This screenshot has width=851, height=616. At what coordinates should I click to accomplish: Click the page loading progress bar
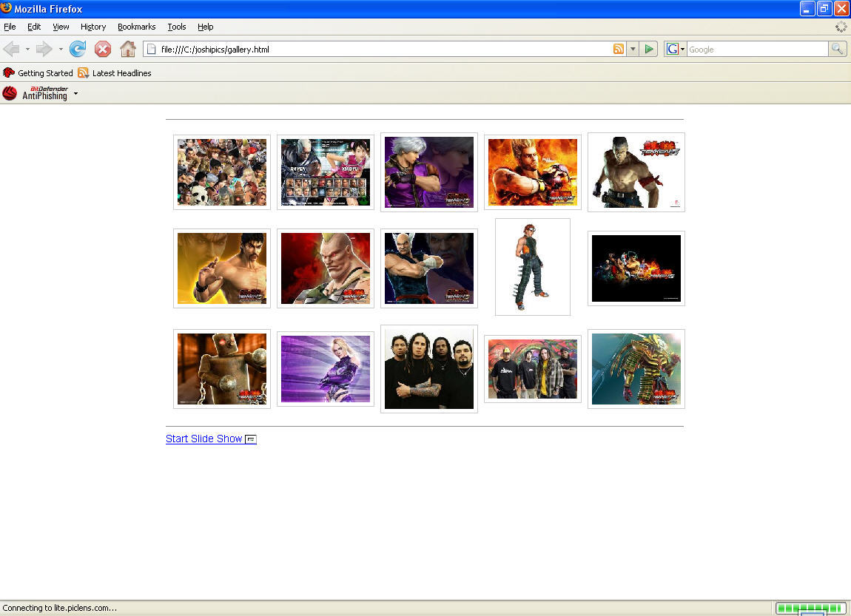coord(810,608)
